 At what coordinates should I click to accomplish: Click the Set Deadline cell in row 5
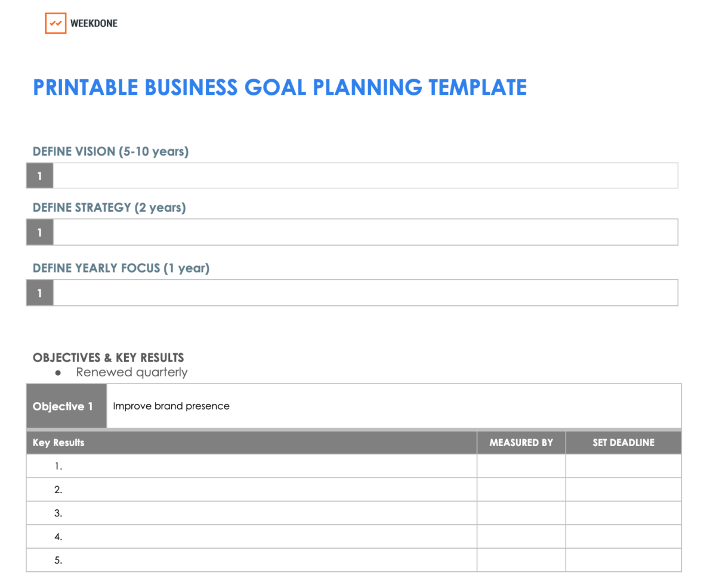[x=623, y=560]
